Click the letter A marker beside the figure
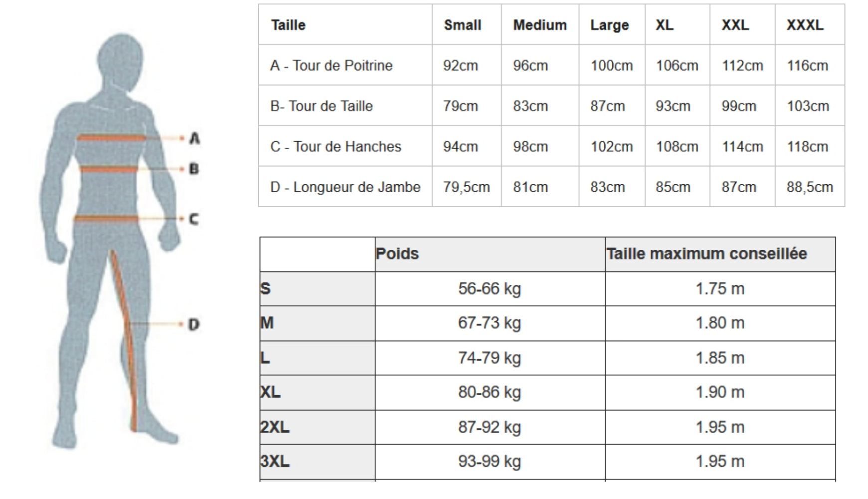Image resolution: width=868 pixels, height=499 pixels. coord(195,138)
